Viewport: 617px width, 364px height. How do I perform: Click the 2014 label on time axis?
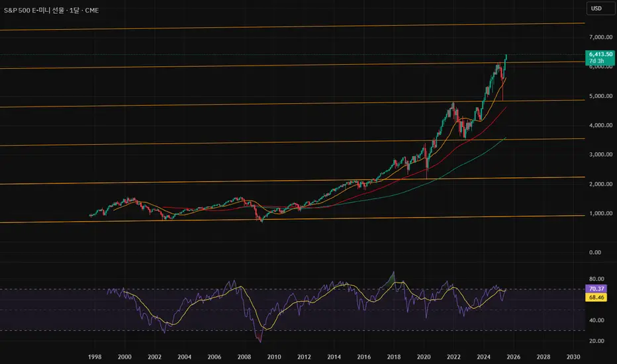click(x=334, y=357)
